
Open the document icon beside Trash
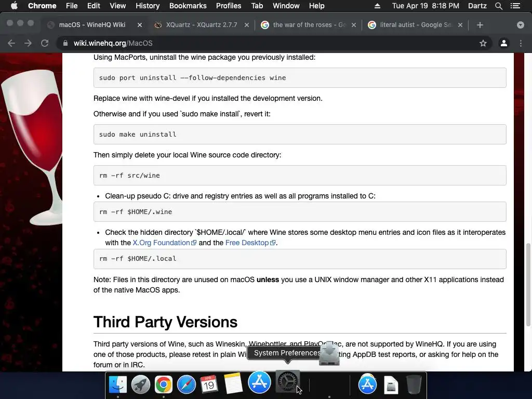[391, 385]
